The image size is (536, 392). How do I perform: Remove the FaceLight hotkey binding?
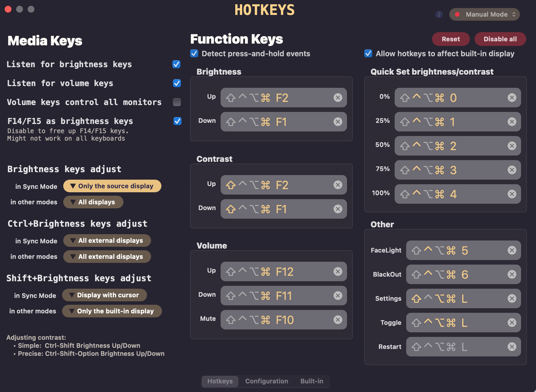coord(512,250)
